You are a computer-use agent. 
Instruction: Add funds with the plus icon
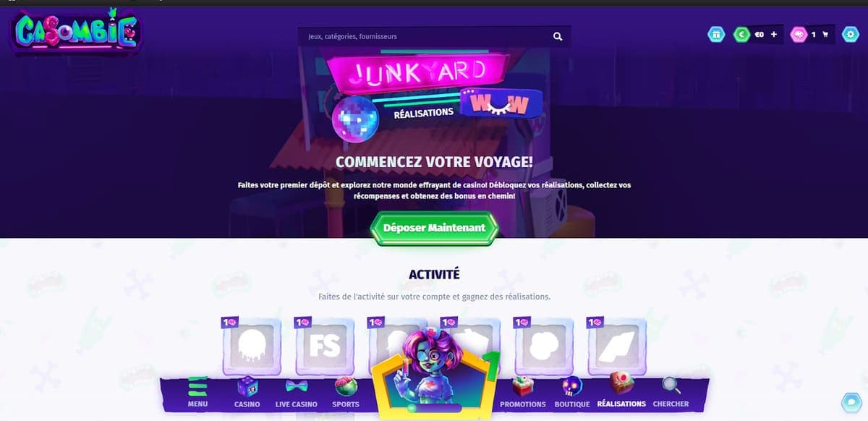(773, 34)
